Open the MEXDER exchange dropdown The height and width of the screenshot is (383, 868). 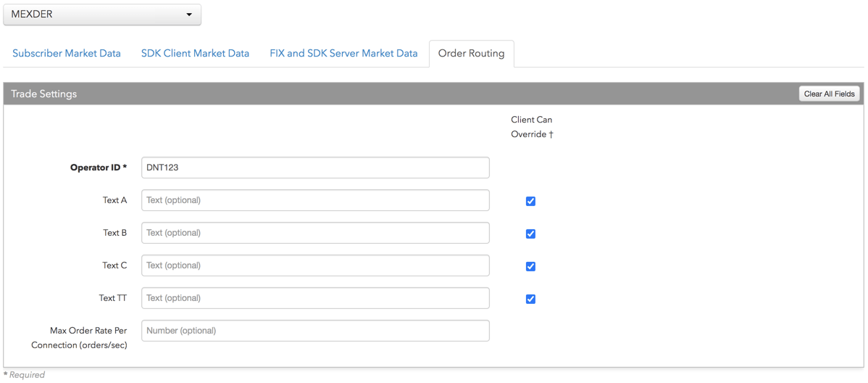[x=102, y=15]
